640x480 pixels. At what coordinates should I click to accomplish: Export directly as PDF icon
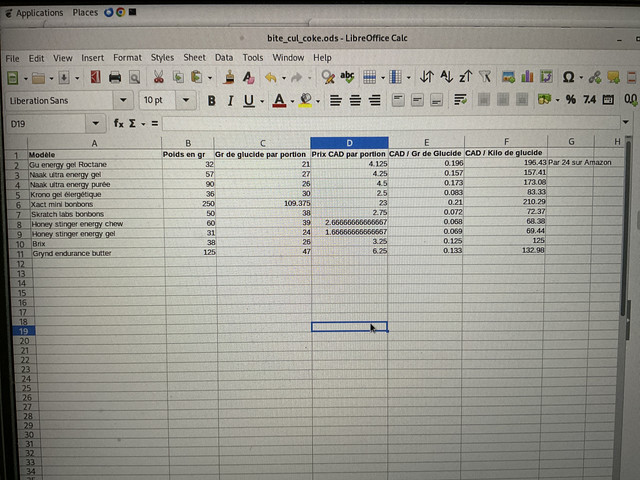coord(96,77)
